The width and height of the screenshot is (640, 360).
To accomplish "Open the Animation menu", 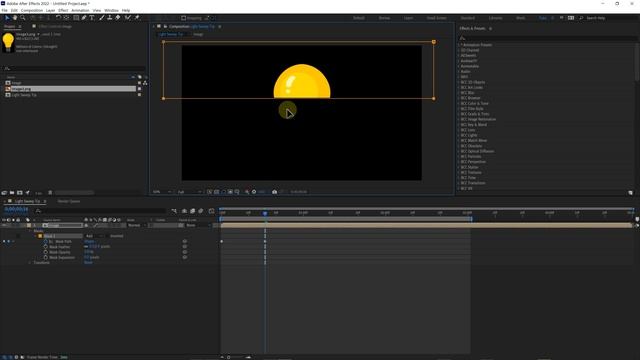I will pyautogui.click(x=80, y=10).
